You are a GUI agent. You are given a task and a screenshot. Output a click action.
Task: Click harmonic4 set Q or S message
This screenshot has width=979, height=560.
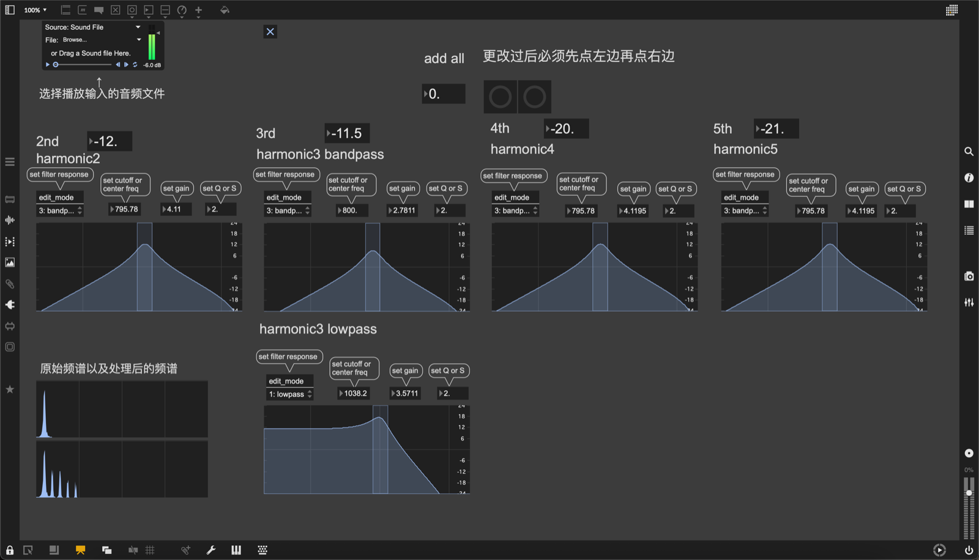[x=676, y=189]
